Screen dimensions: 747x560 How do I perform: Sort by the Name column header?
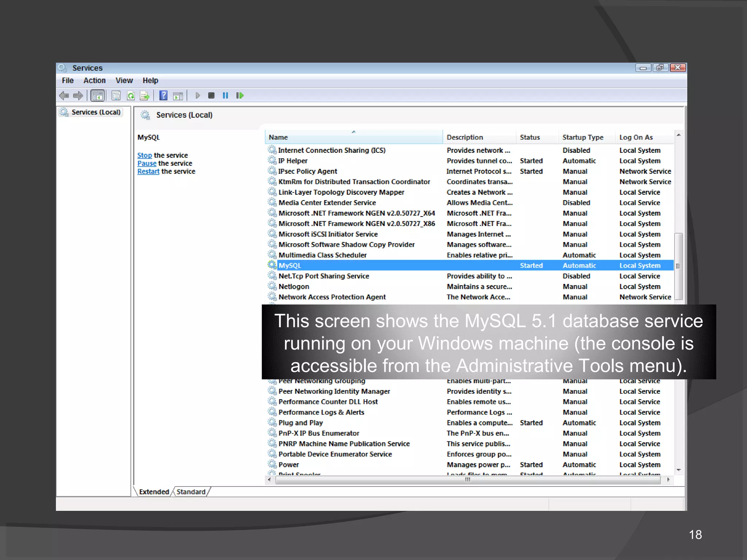(353, 137)
